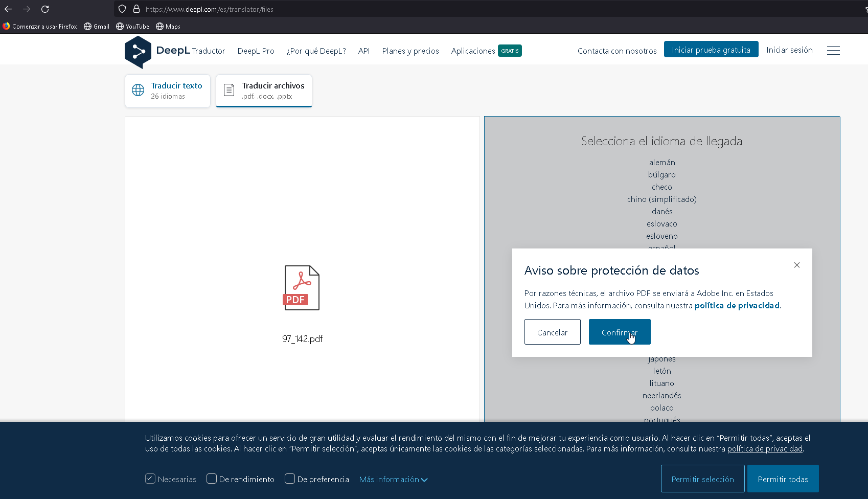Open the hamburger menu icon
Screen dimensions: 868x499
833,50
